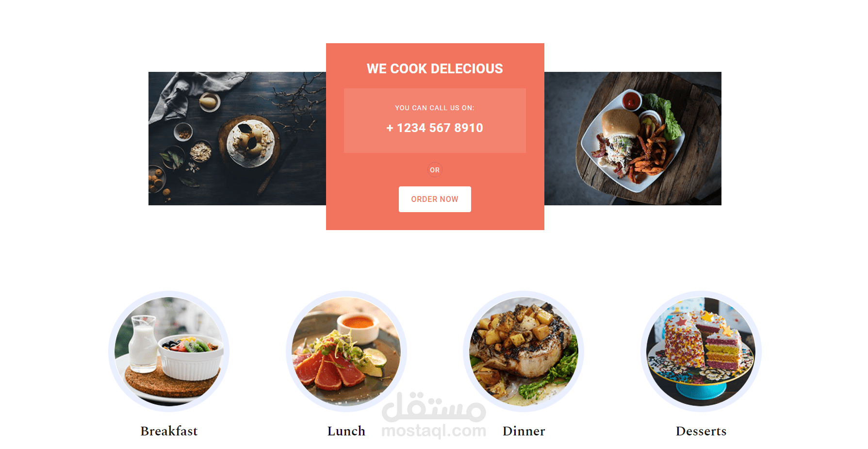Click the dark cake tabletop photo
Screen dimensions: 868x449
(237, 138)
